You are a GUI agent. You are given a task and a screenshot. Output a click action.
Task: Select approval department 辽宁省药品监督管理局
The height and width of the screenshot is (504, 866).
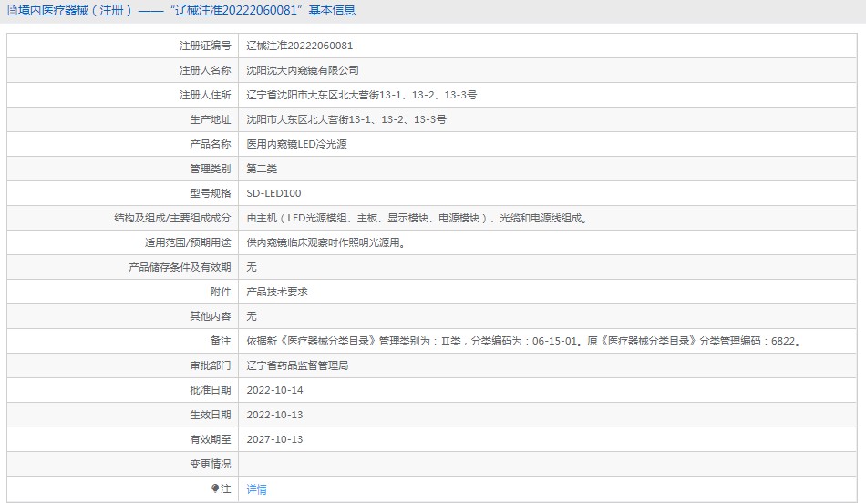click(x=297, y=366)
